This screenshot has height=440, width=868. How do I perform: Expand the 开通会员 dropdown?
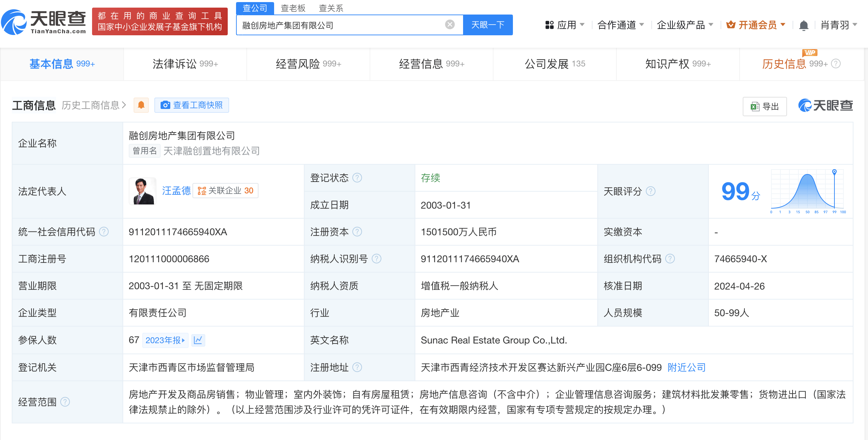[783, 25]
